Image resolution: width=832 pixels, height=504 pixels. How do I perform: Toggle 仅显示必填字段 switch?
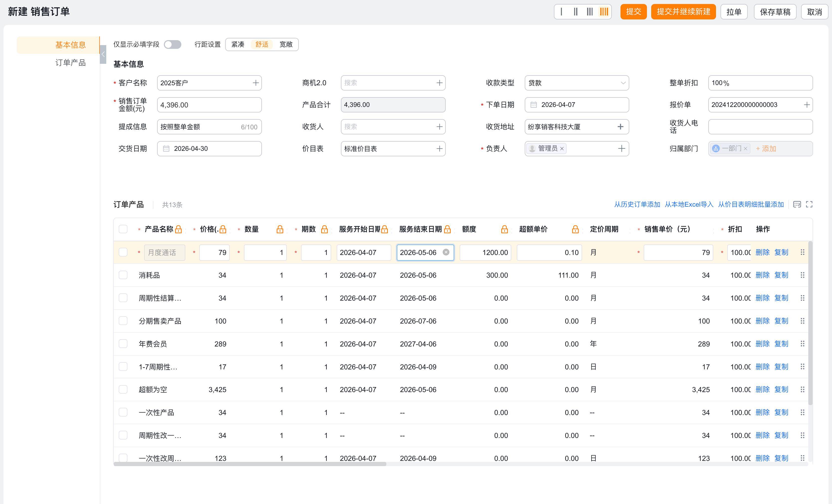coord(173,45)
